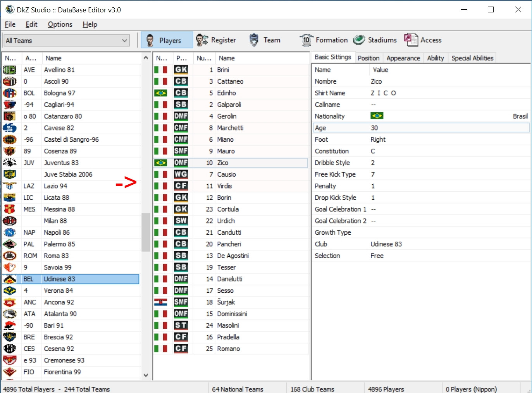
Task: Click the WG position badge for Causio
Action: [181, 174]
